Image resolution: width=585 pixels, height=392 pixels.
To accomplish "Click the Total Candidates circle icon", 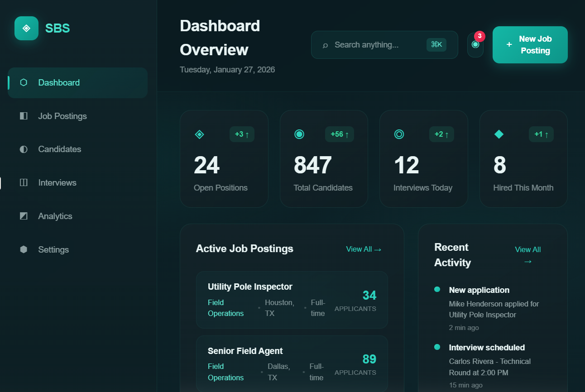I will [299, 134].
